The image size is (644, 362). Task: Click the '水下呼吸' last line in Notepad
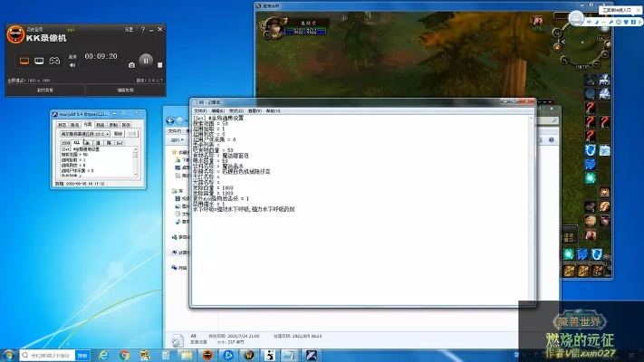coord(244,209)
